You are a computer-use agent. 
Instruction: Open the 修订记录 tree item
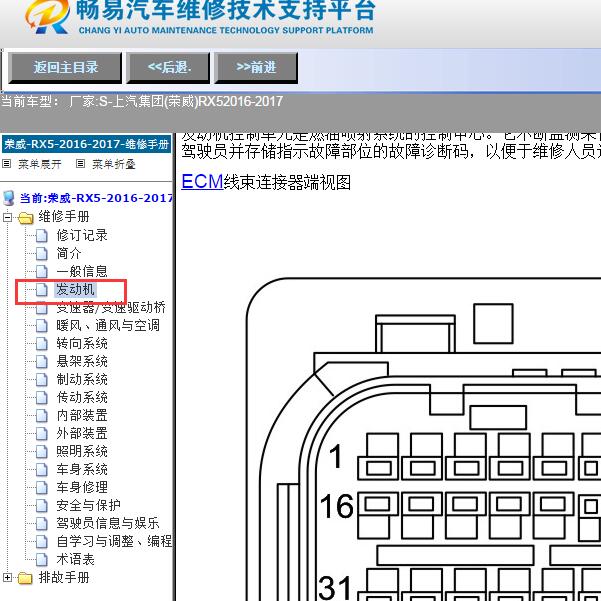[82, 235]
